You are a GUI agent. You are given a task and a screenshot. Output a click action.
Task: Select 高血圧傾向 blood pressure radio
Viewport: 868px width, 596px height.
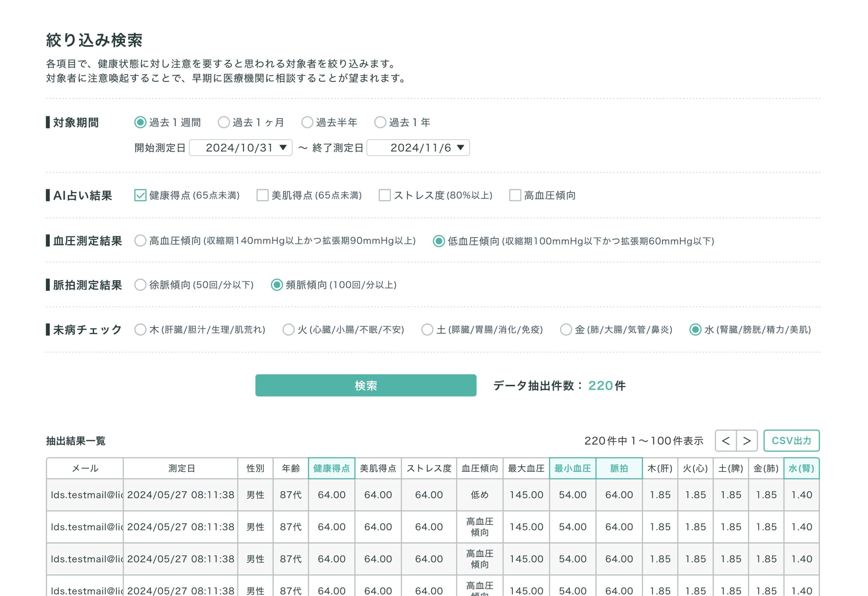coord(140,241)
